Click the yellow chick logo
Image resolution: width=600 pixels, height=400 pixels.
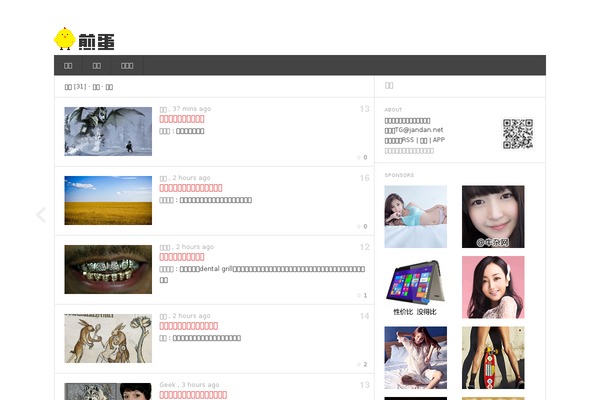[x=64, y=39]
